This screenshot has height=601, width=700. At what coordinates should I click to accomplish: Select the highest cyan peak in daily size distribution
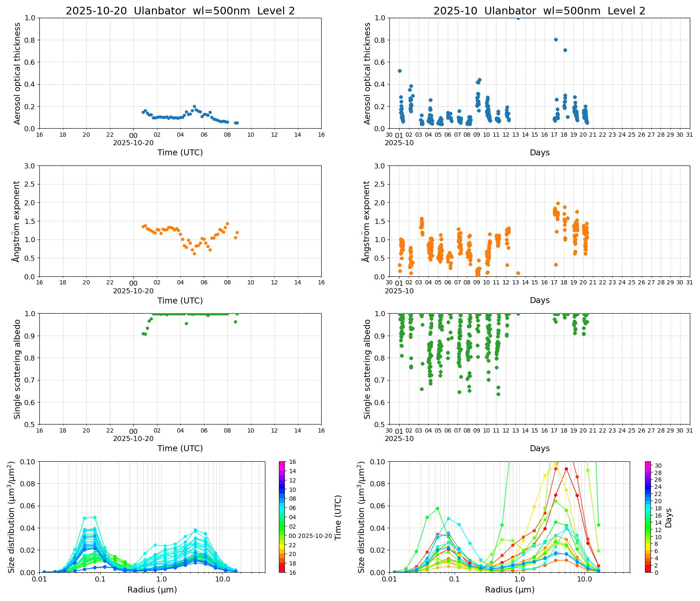pos(94,517)
